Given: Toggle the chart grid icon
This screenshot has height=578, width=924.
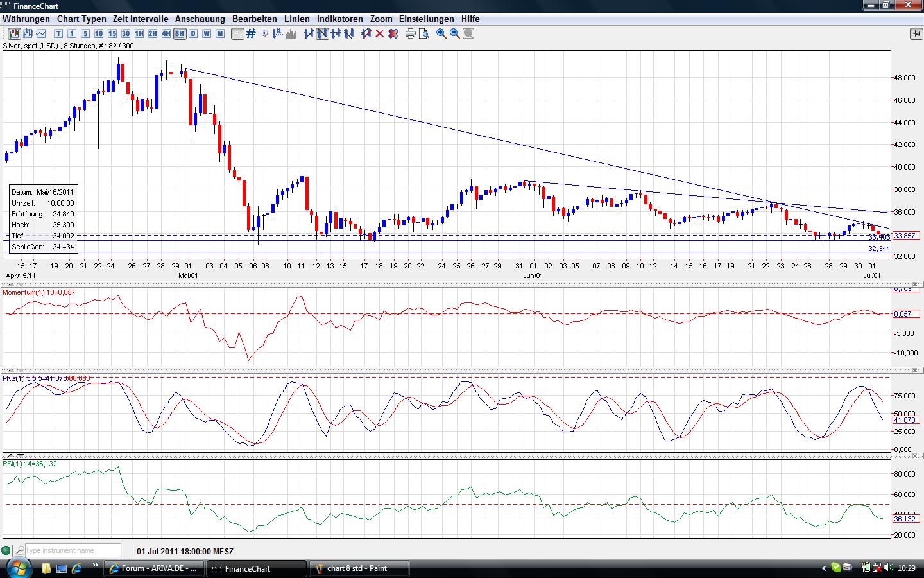Looking at the screenshot, I should click(x=251, y=33).
